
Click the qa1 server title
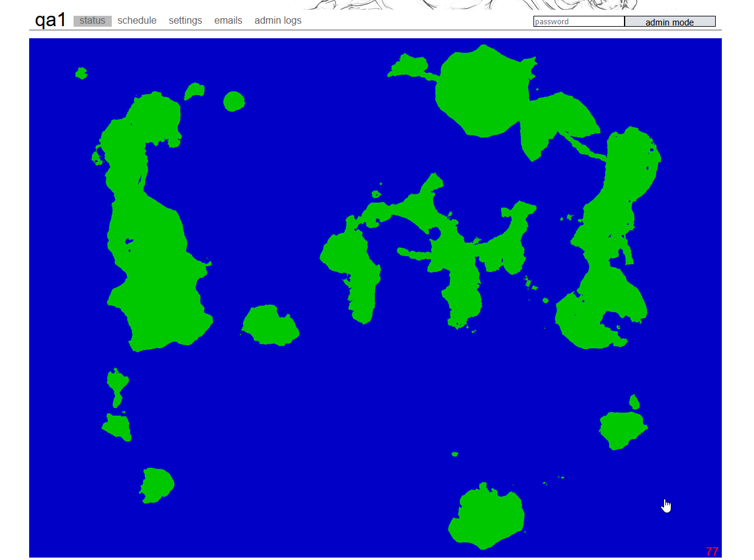click(50, 20)
